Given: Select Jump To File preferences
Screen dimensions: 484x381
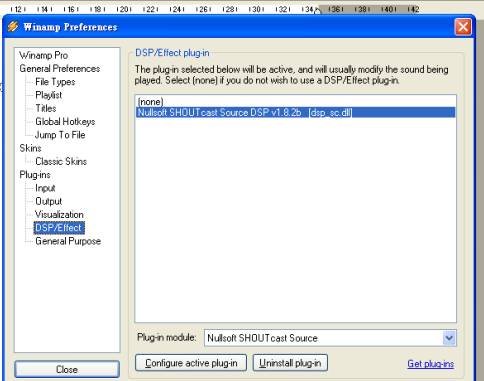Looking at the screenshot, I should tap(60, 135).
